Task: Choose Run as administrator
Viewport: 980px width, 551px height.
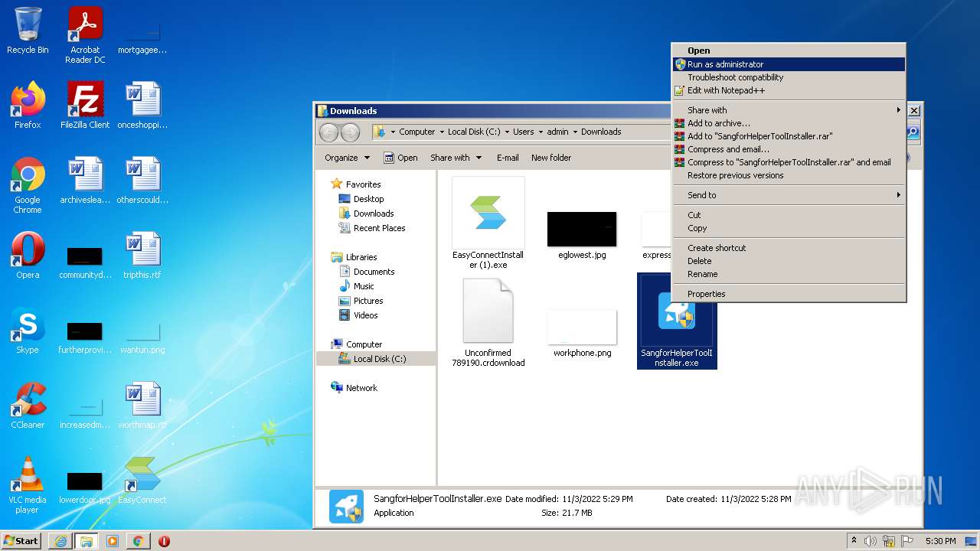Action: point(789,64)
